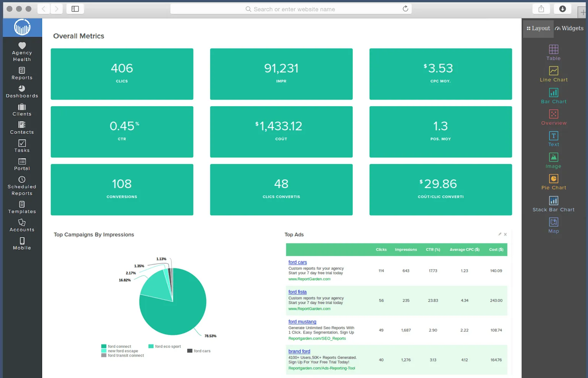This screenshot has width=588, height=378.
Task: Add a Map widget
Action: pyautogui.click(x=553, y=226)
